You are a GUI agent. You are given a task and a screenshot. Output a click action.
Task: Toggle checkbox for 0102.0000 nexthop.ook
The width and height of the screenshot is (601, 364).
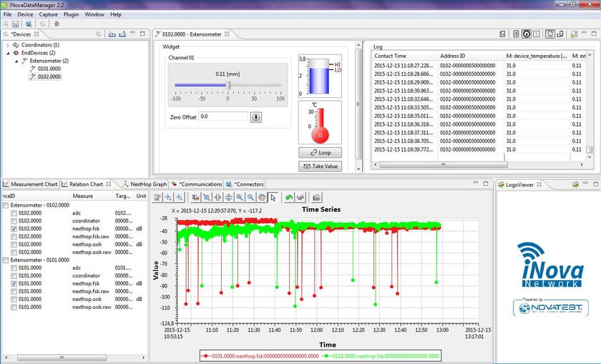14,245
